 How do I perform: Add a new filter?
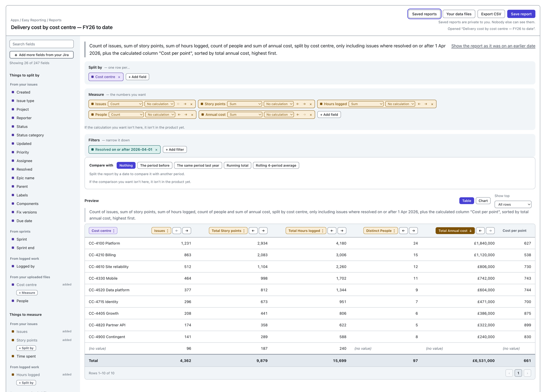click(175, 150)
